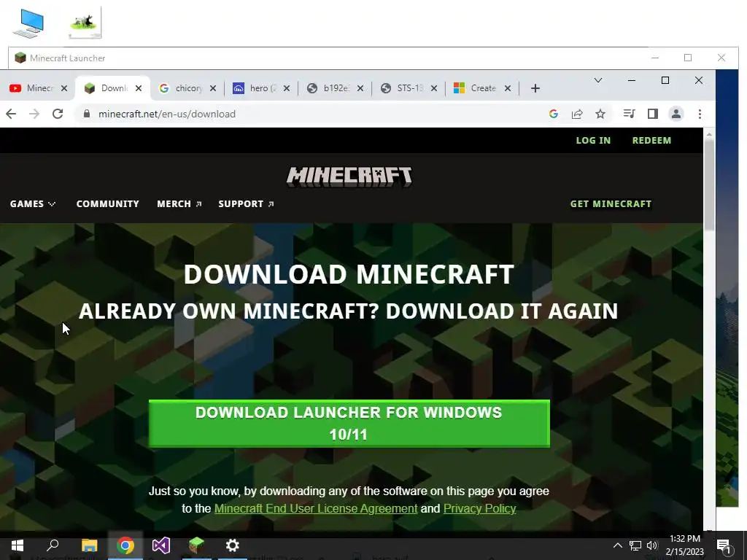The width and height of the screenshot is (747, 560).
Task: Close the chicory Google tab
Action: (213, 88)
